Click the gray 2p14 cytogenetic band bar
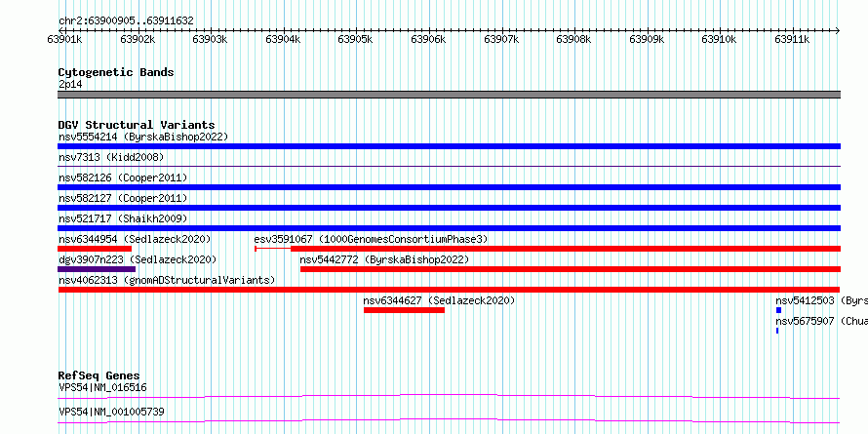 click(x=449, y=95)
